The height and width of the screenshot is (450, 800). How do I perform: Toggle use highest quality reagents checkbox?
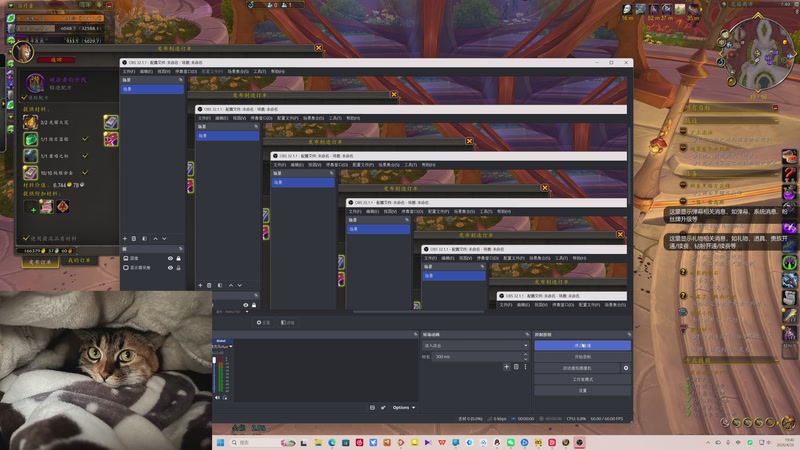point(26,238)
